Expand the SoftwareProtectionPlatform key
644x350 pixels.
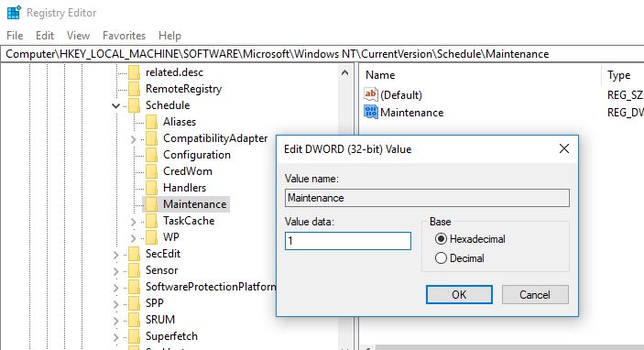tap(115, 288)
